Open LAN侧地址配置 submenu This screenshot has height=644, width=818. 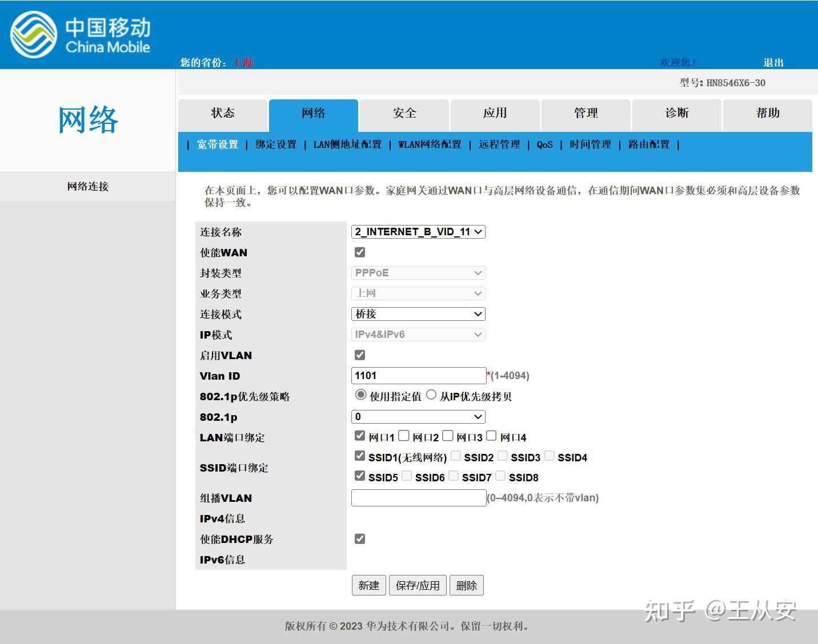point(347,144)
